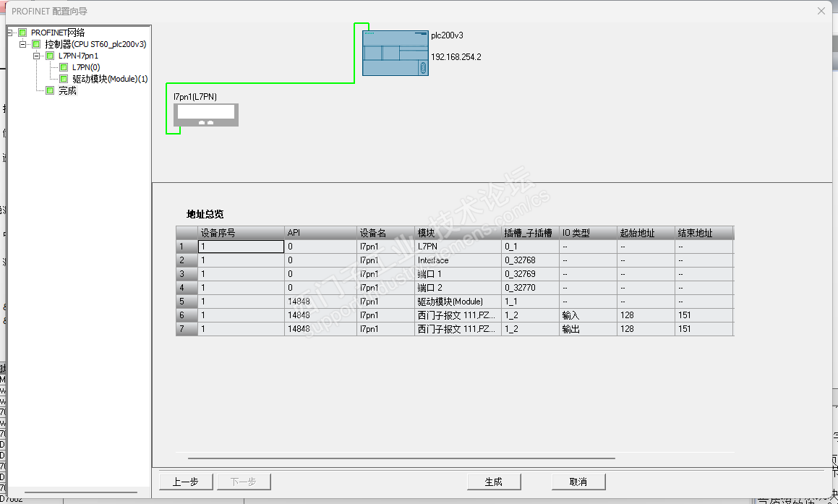The image size is (838, 504).
Task: Collapse the L7PN-l7pn1 tree node
Action: coord(36,56)
